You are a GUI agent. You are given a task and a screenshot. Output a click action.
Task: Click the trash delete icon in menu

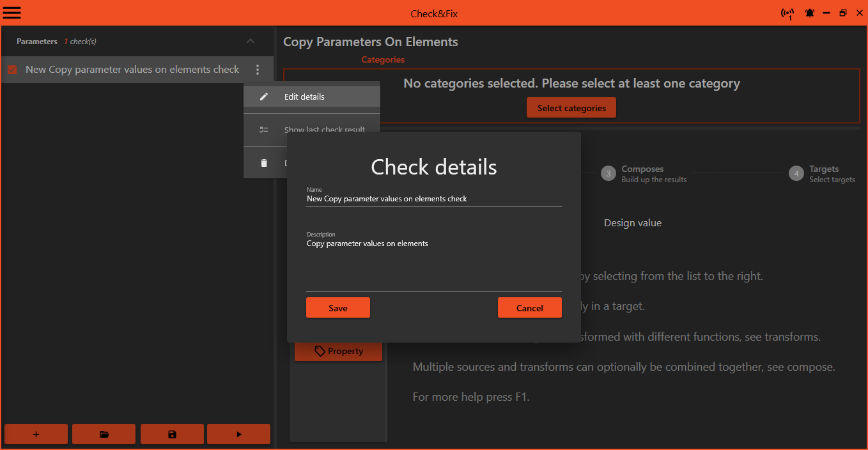[x=264, y=163]
